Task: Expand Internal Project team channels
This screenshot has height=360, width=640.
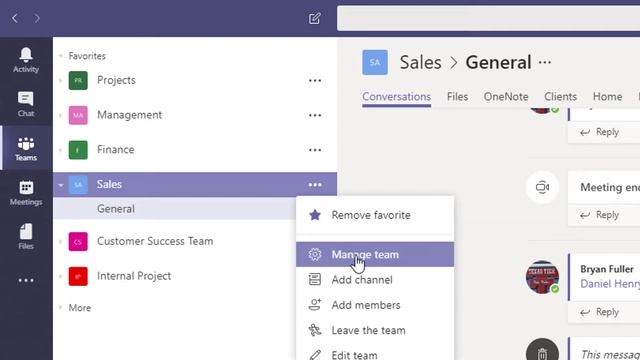Action: pyautogui.click(x=60, y=276)
